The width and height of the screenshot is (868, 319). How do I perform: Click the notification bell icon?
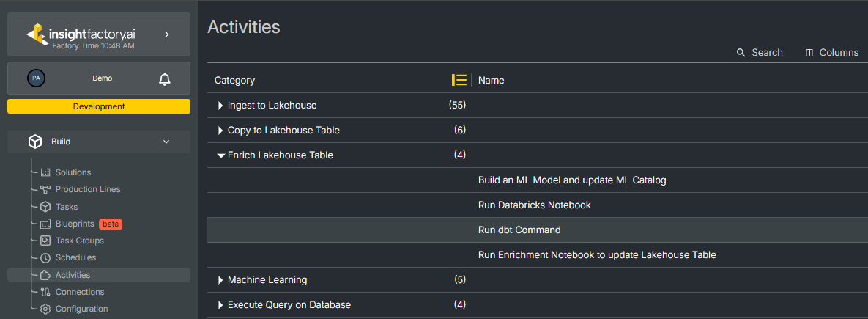click(x=165, y=78)
